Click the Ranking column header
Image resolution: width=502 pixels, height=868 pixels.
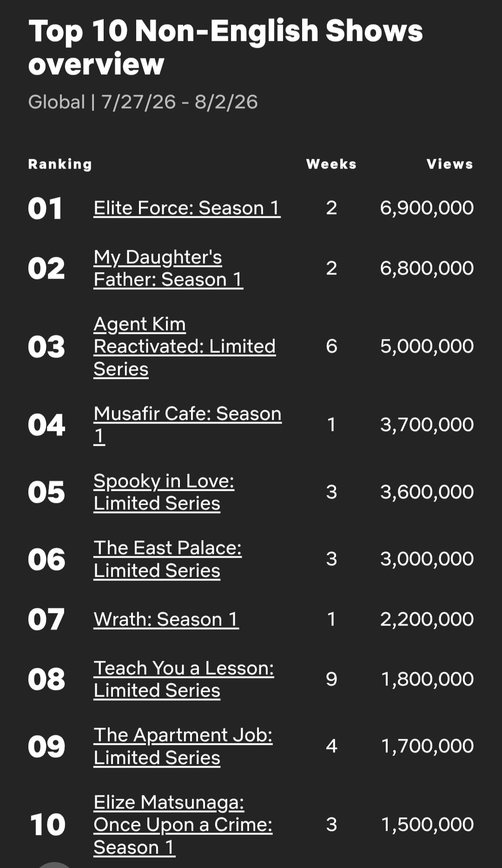click(60, 164)
